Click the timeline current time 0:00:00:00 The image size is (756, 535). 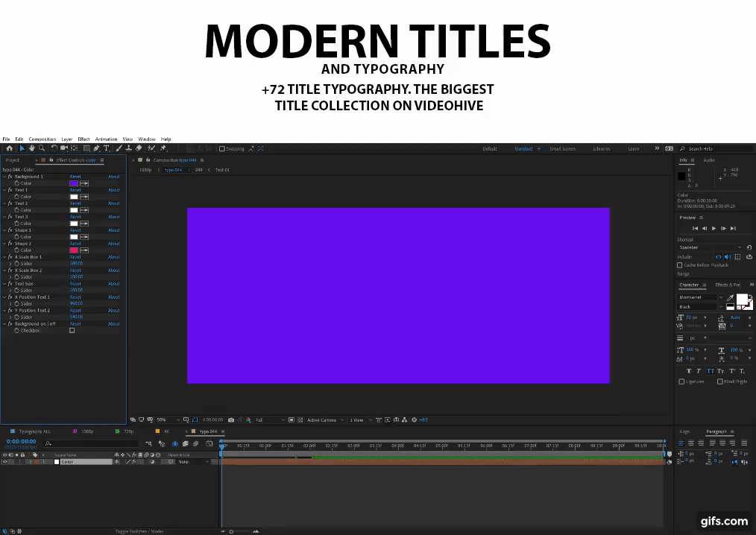point(21,442)
